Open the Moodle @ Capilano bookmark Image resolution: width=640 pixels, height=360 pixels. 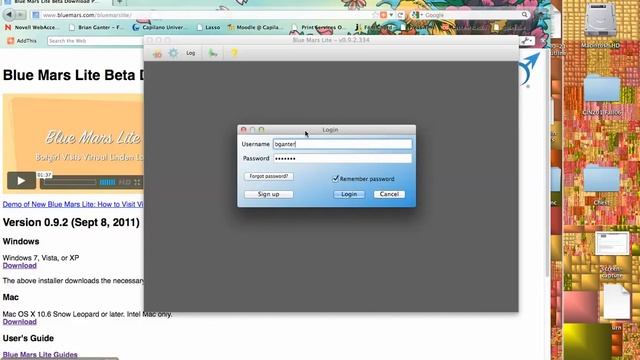click(255, 27)
